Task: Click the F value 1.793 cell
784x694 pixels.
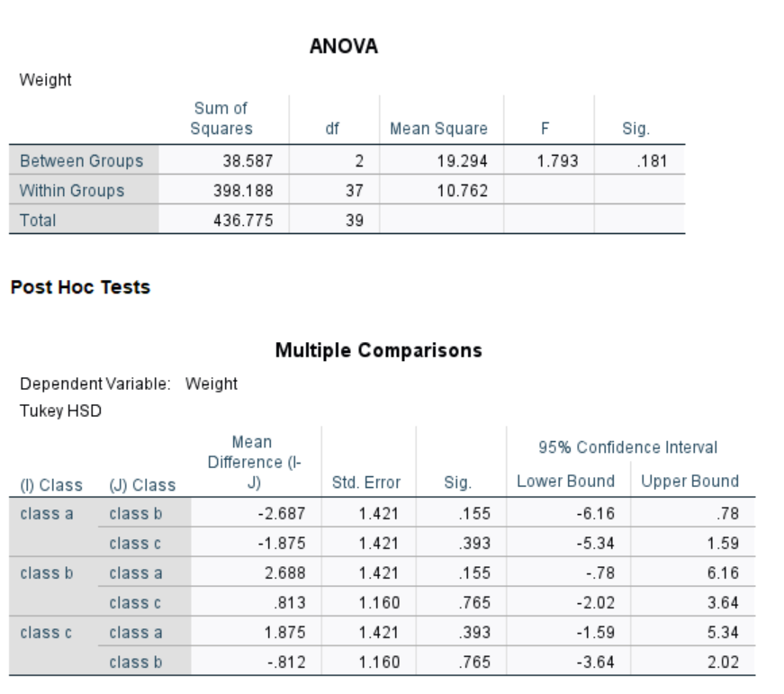Action: (551, 161)
